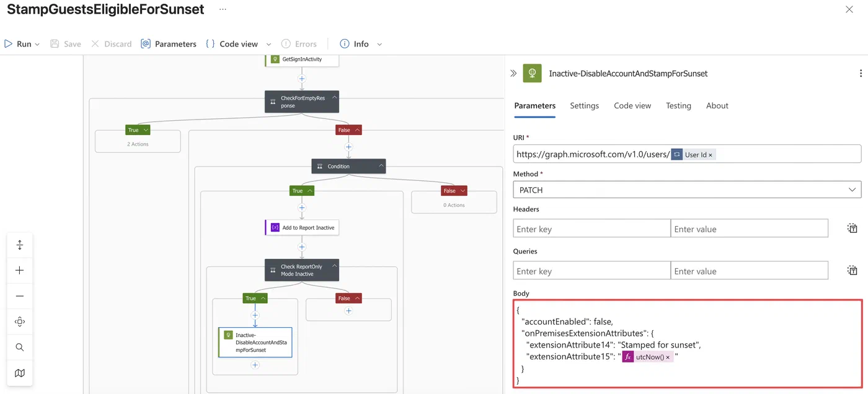The height and width of the screenshot is (394, 868).
Task: Click the Headers Enter key field
Action: [591, 229]
